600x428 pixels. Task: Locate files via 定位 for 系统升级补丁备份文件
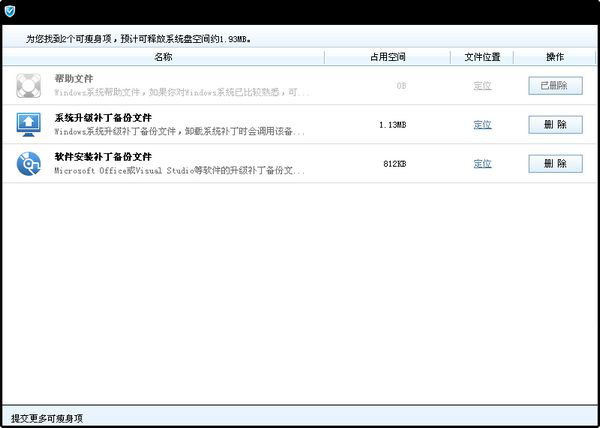click(482, 125)
